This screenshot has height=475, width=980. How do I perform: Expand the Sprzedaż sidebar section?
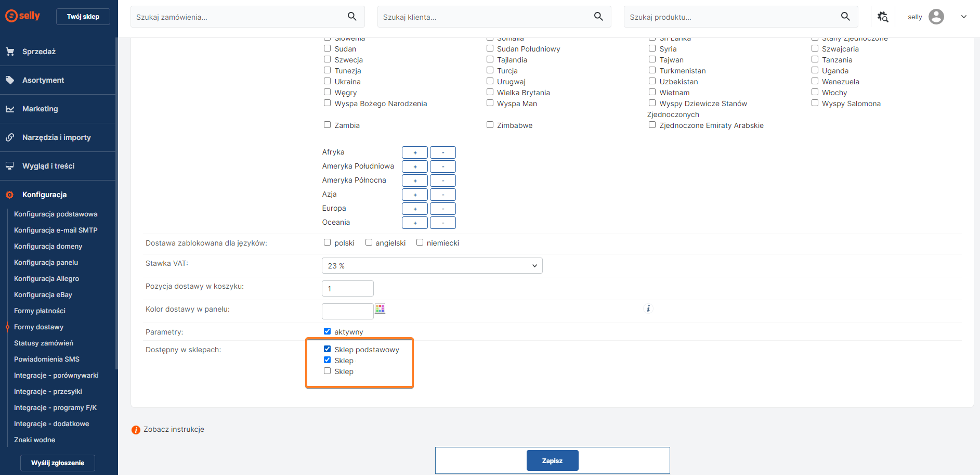(x=39, y=52)
